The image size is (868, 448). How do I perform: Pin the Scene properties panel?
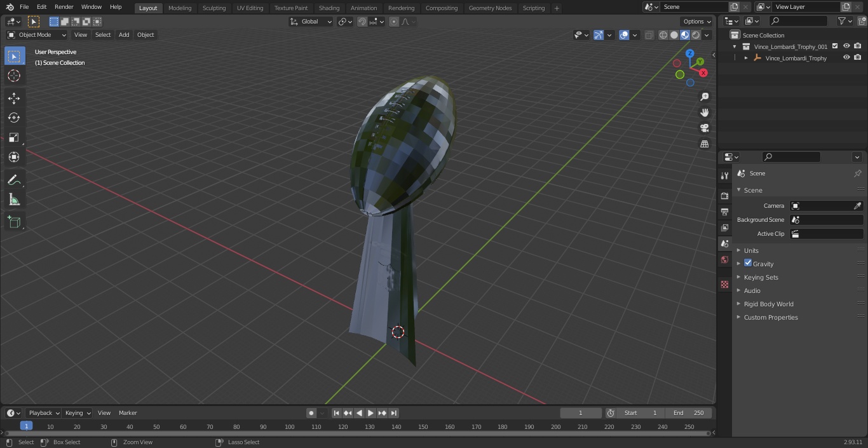[857, 173]
